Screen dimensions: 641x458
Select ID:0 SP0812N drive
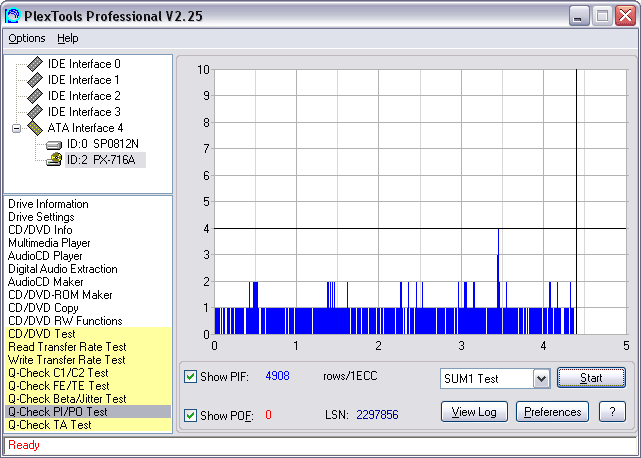click(103, 144)
